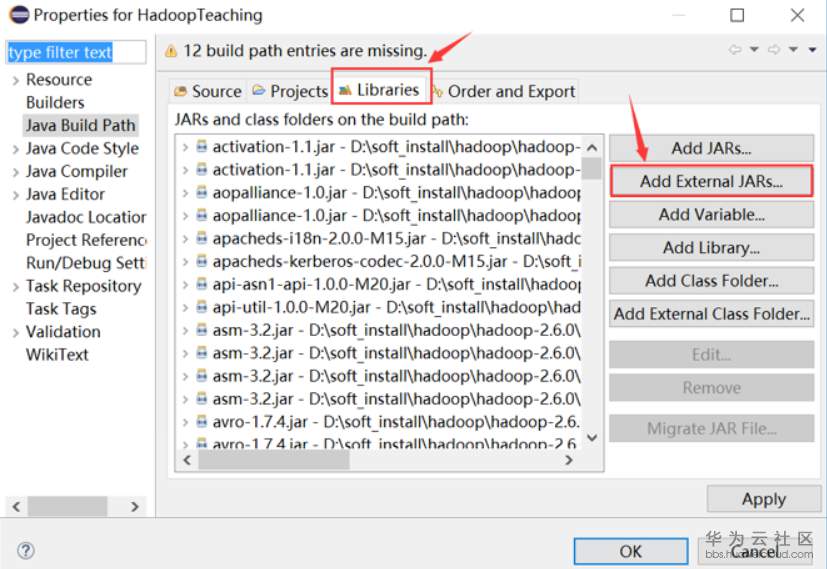Click the api-util-1.0.0-M20.jar file icon

(202, 307)
